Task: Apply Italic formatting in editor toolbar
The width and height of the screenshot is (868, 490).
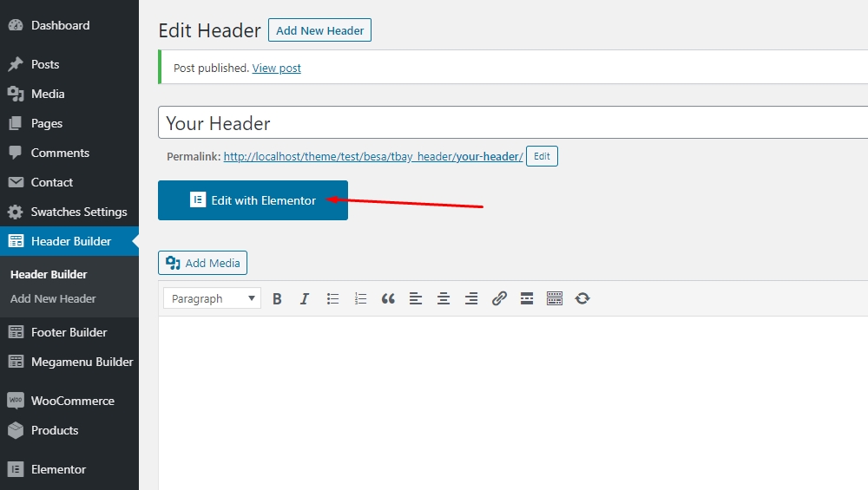Action: (x=305, y=298)
